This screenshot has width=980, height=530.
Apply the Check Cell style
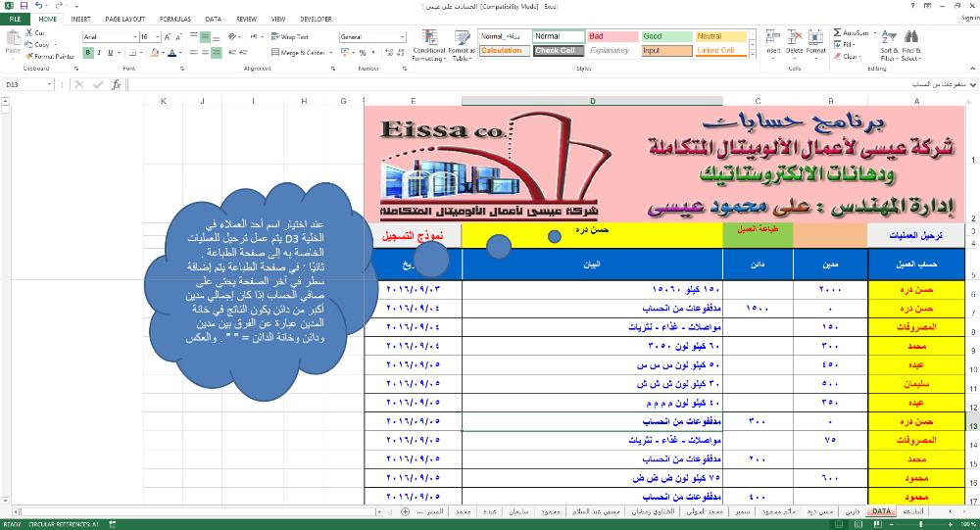point(559,51)
